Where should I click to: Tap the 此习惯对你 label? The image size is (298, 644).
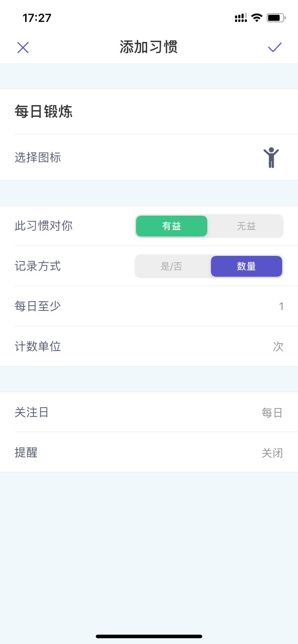[44, 226]
